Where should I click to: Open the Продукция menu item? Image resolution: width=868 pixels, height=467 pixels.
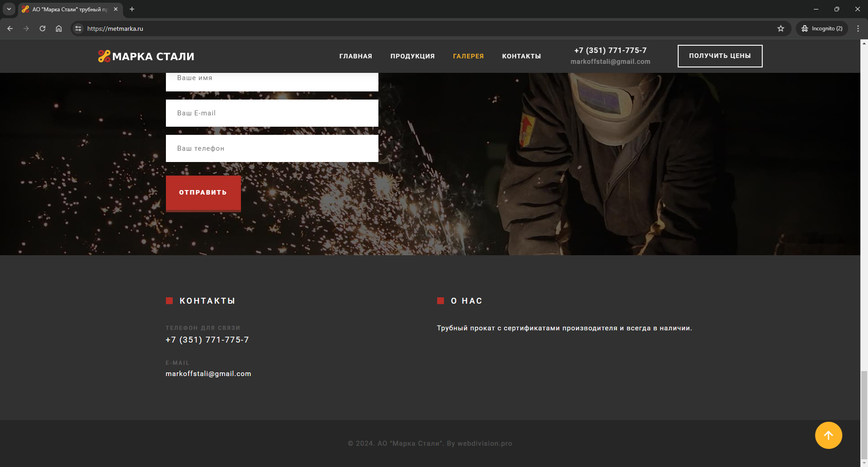point(412,56)
